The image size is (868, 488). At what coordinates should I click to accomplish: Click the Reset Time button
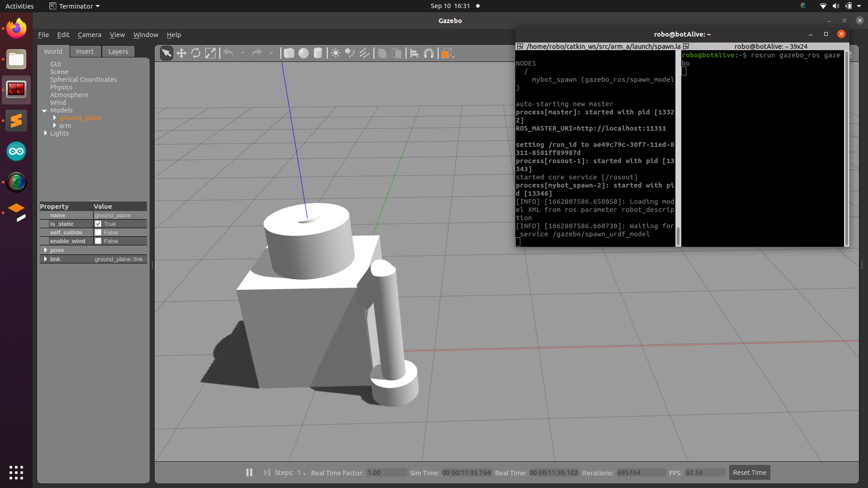749,473
